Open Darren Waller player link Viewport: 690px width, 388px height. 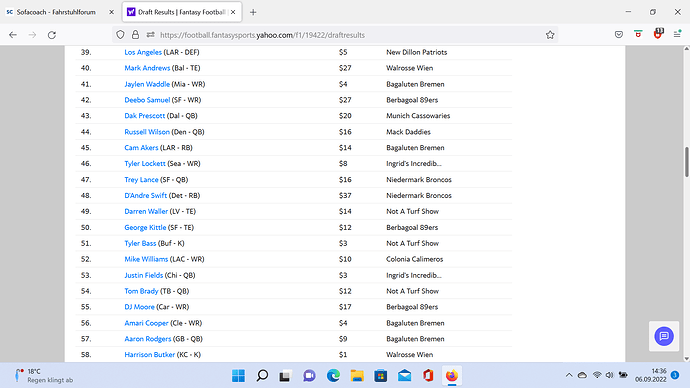point(146,211)
